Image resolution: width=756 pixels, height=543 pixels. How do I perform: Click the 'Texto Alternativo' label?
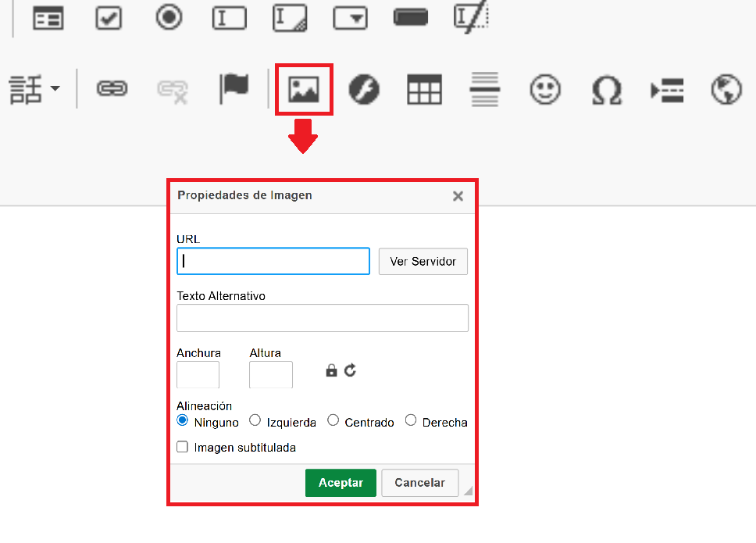point(221,296)
